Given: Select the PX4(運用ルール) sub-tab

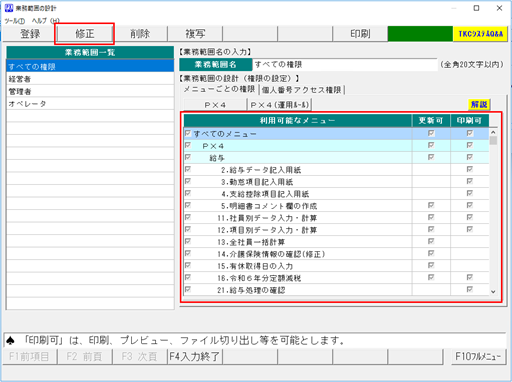Looking at the screenshot, I should tap(280, 105).
